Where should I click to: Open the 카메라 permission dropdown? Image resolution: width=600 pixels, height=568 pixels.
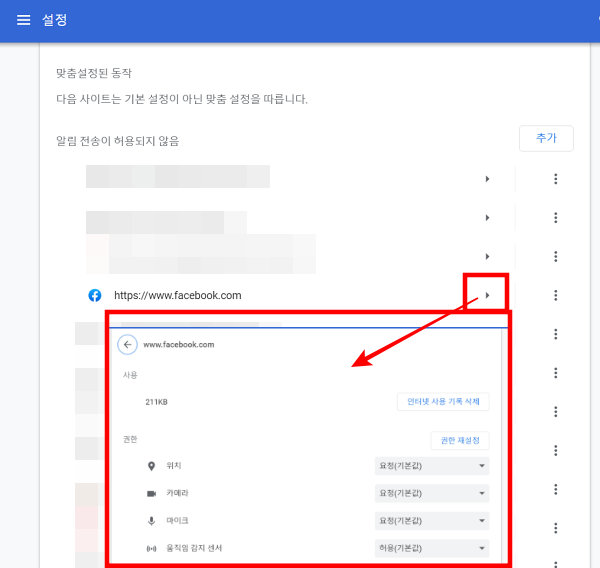click(x=432, y=493)
